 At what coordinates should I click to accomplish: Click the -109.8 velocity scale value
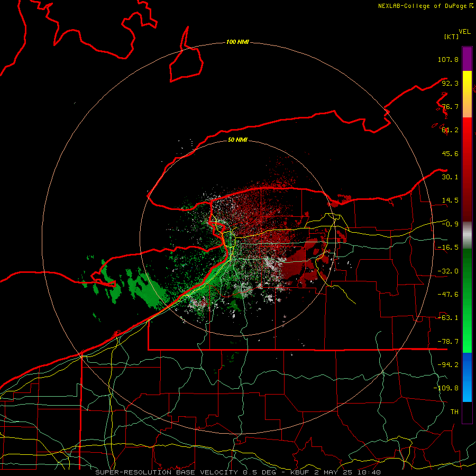click(446, 388)
